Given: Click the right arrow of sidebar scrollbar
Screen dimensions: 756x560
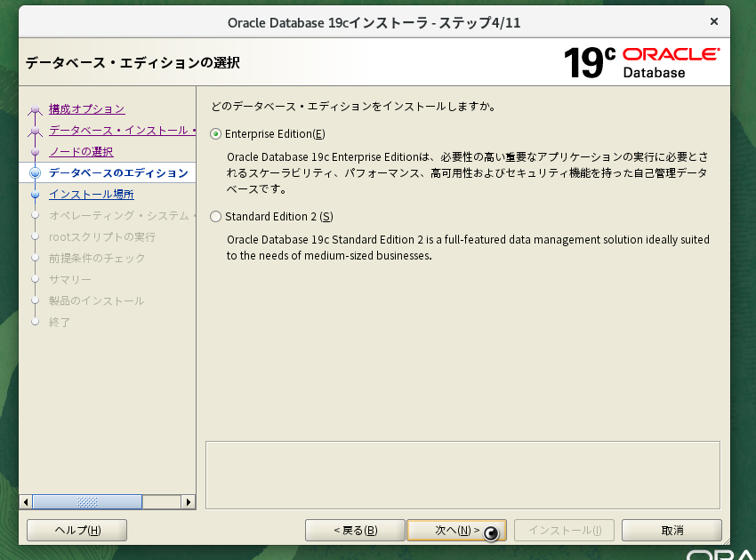Looking at the screenshot, I should point(189,502).
